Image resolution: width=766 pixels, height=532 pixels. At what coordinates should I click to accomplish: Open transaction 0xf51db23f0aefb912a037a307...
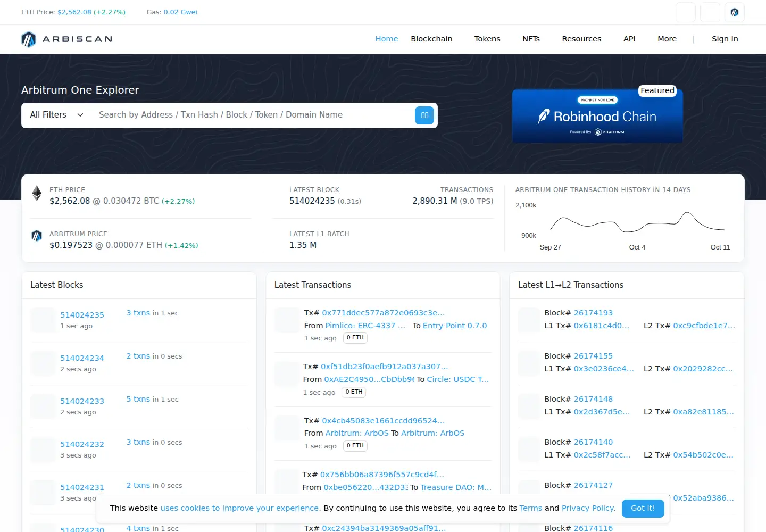[x=385, y=367]
